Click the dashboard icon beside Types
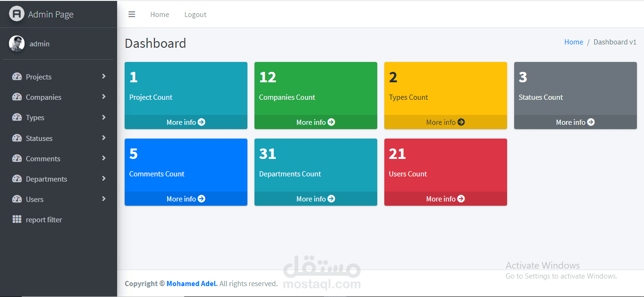Viewport: 644px width, 297px height. coord(17,117)
